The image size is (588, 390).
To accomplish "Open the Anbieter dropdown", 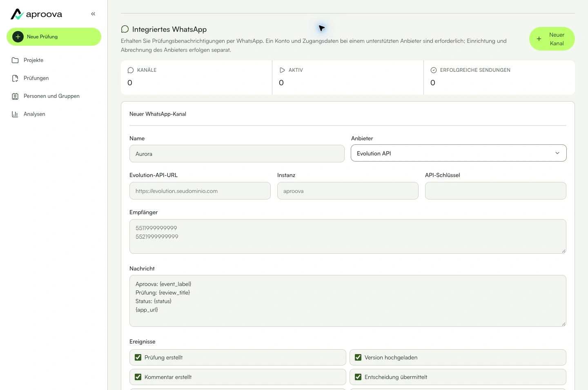I will 459,153.
